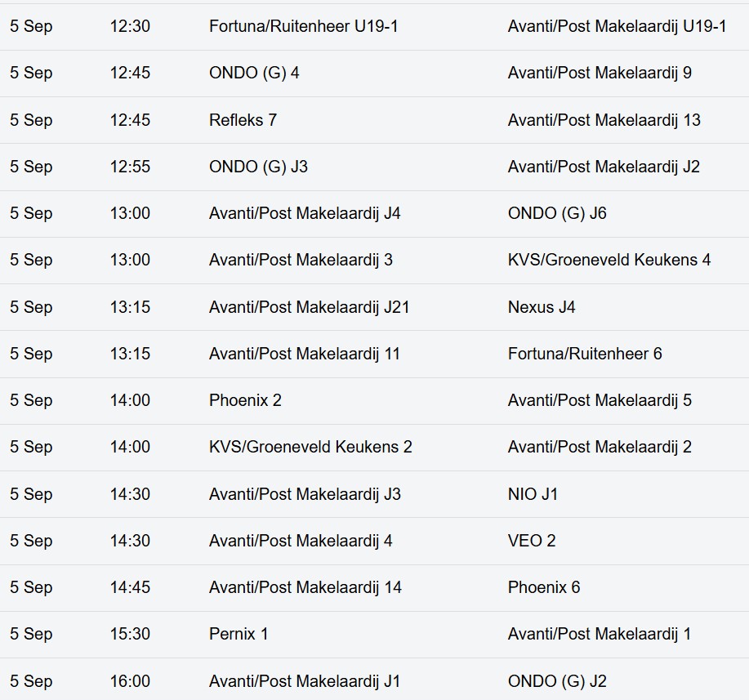749x700 pixels.
Task: Select the Avanti/Post Makelaardij 11 home team
Action: click(x=305, y=354)
